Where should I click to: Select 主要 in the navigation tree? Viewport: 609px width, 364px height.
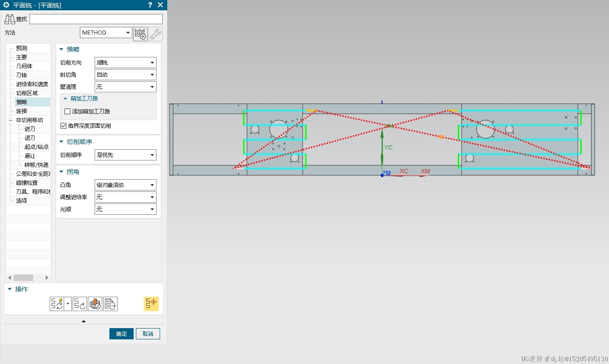coord(22,57)
